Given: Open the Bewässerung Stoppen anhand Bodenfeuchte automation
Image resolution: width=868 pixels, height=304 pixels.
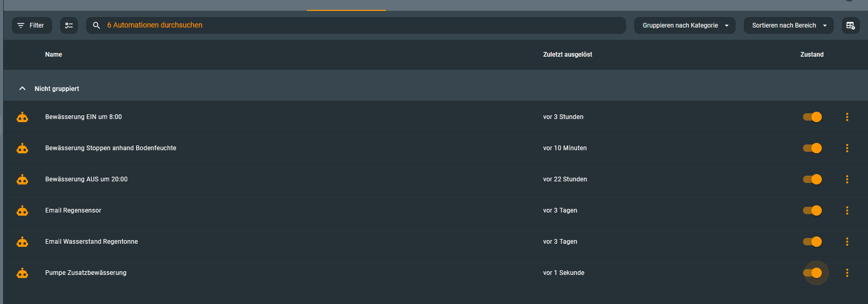Looking at the screenshot, I should point(111,148).
